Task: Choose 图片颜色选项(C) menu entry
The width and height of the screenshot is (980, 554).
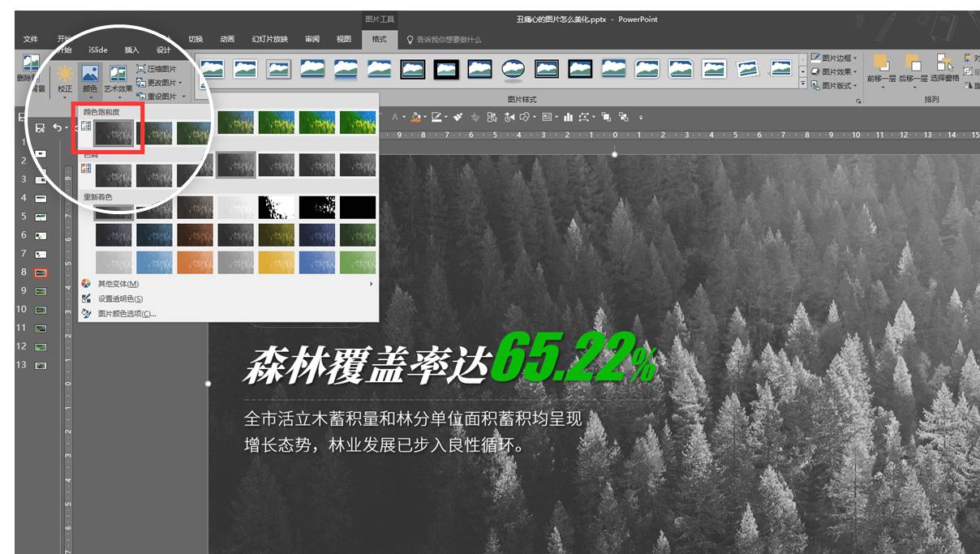Action: coord(229,313)
